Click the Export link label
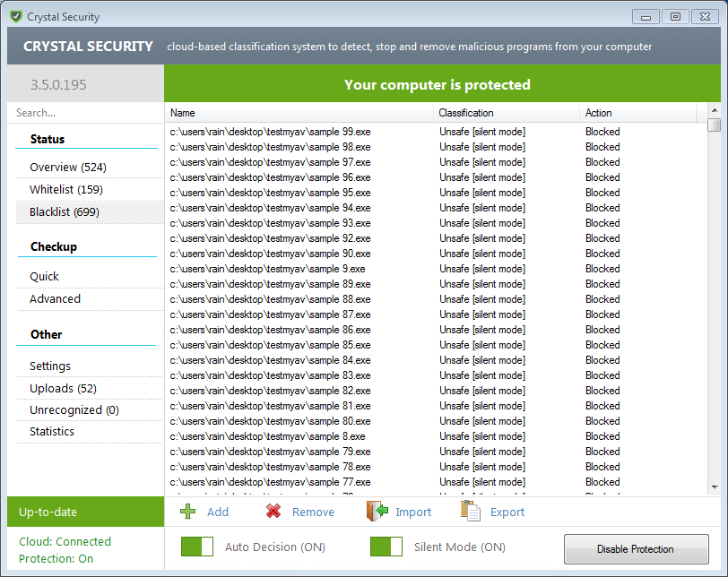The width and height of the screenshot is (728, 577). tap(507, 512)
